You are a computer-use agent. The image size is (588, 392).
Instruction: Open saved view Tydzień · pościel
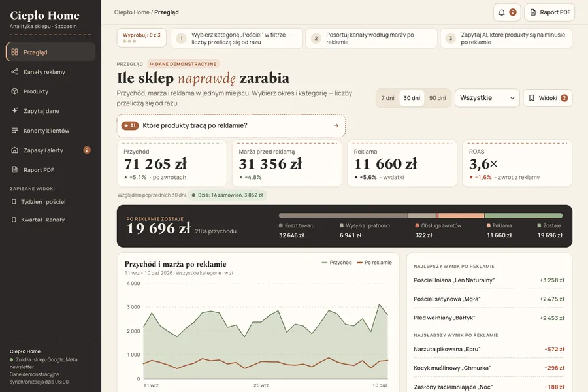pos(43,202)
